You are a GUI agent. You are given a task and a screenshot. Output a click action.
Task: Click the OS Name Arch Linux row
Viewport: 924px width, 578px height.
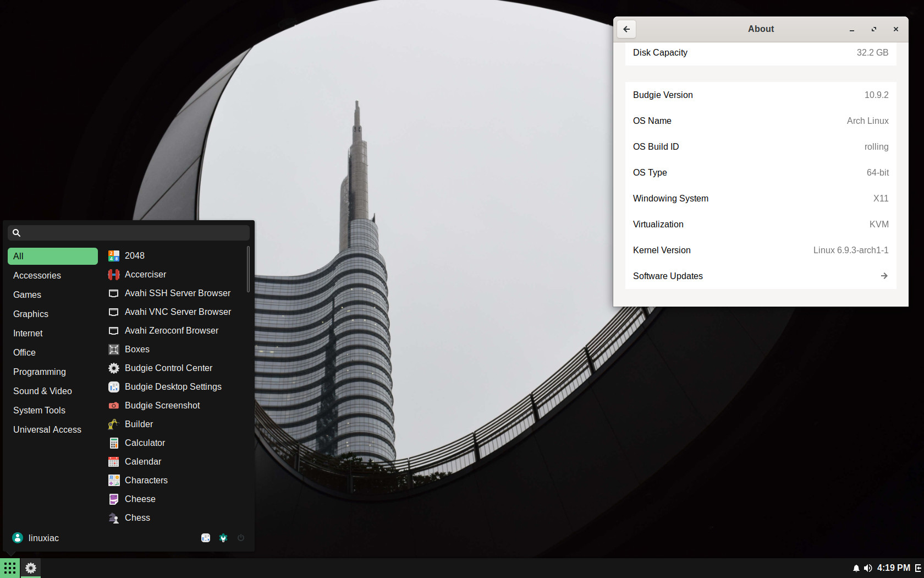click(x=761, y=121)
